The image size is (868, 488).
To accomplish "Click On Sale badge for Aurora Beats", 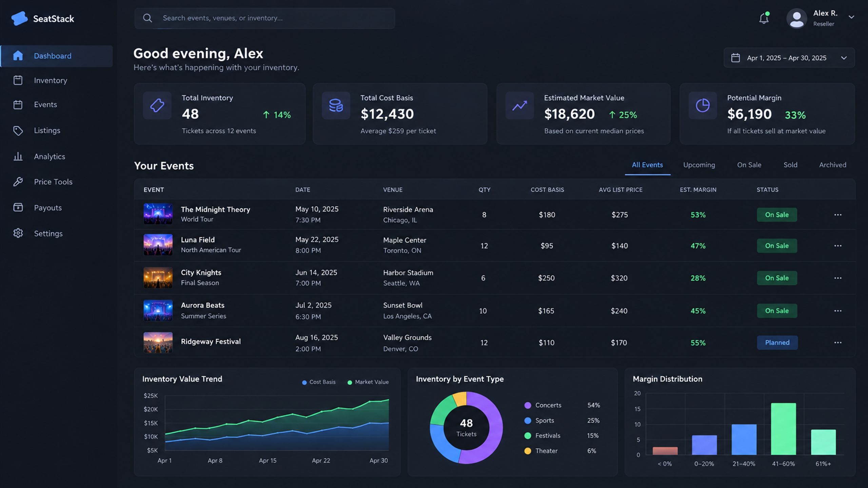I will pyautogui.click(x=777, y=311).
